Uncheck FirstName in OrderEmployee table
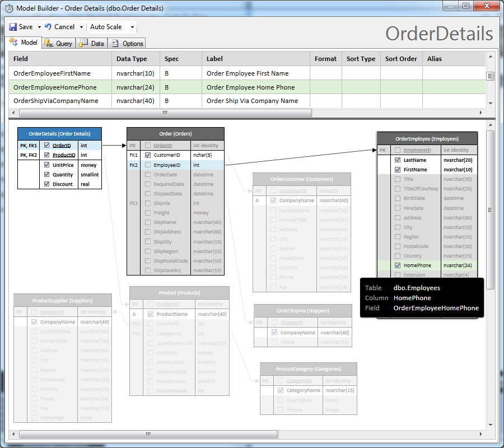The width and height of the screenshot is (504, 448). tap(398, 169)
